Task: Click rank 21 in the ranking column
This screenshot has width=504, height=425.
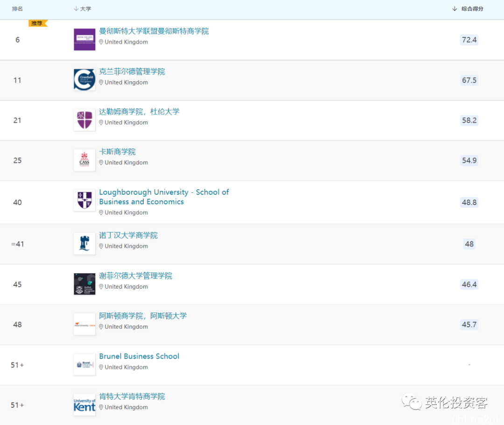Action: pyautogui.click(x=17, y=120)
